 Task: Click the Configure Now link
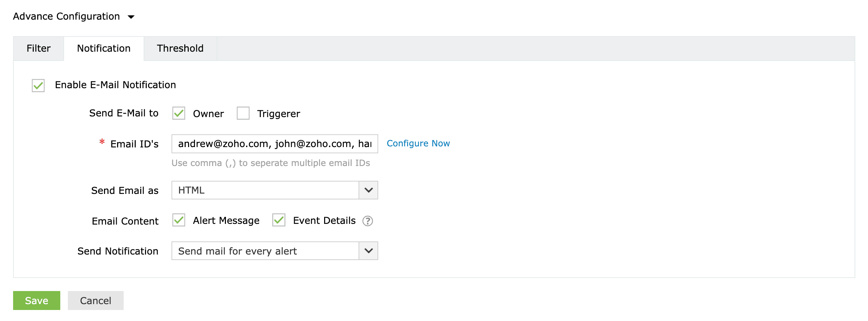tap(418, 143)
